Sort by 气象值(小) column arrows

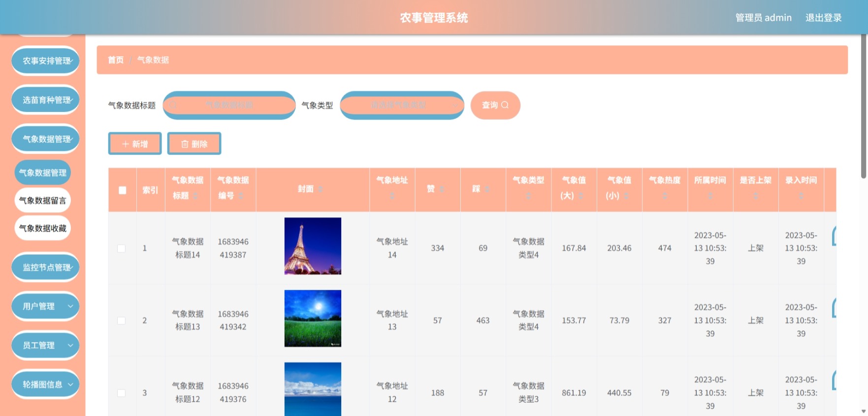pos(626,196)
